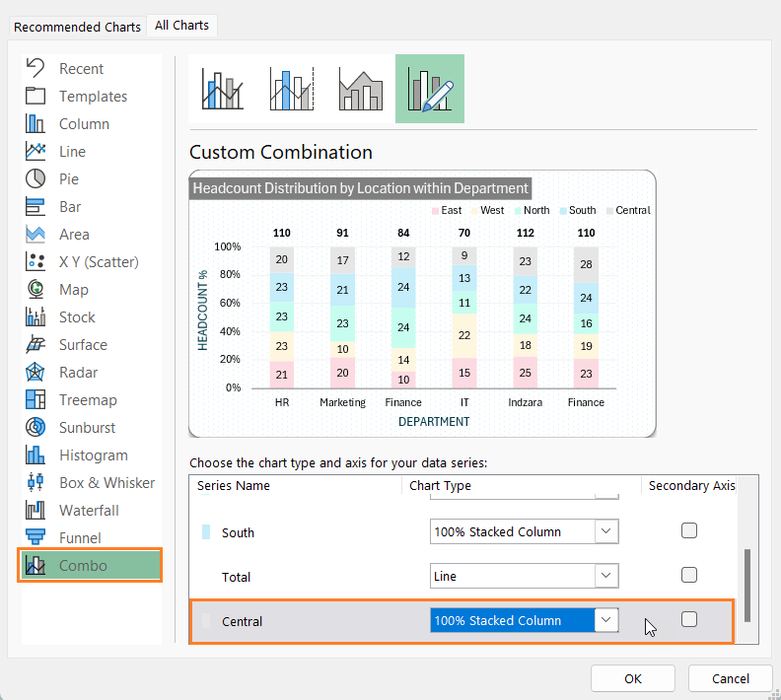Open the Map chart icon
Viewport: 781px width, 700px height.
pyautogui.click(x=35, y=289)
